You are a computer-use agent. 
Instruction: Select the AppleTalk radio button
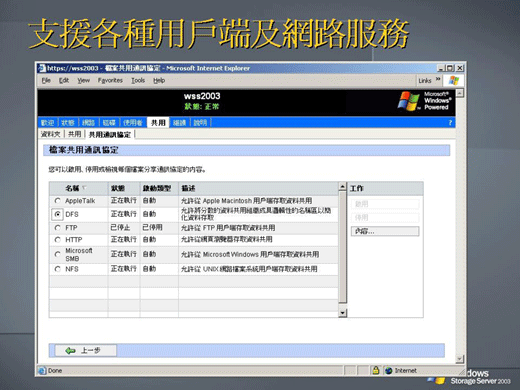tap(58, 201)
